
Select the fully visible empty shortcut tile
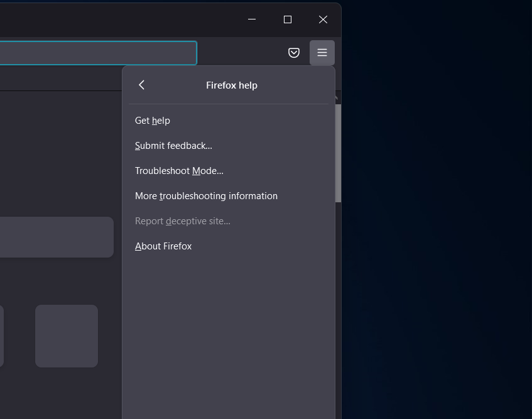click(x=67, y=335)
